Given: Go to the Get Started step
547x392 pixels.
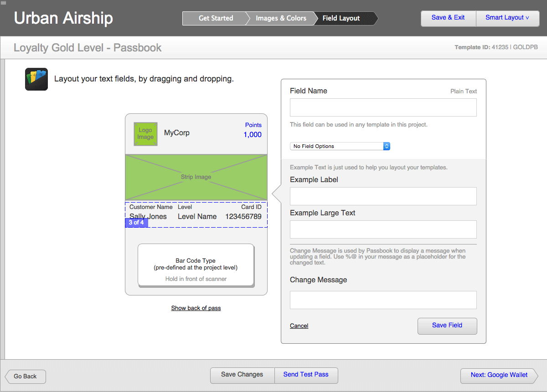Looking at the screenshot, I should point(215,18).
